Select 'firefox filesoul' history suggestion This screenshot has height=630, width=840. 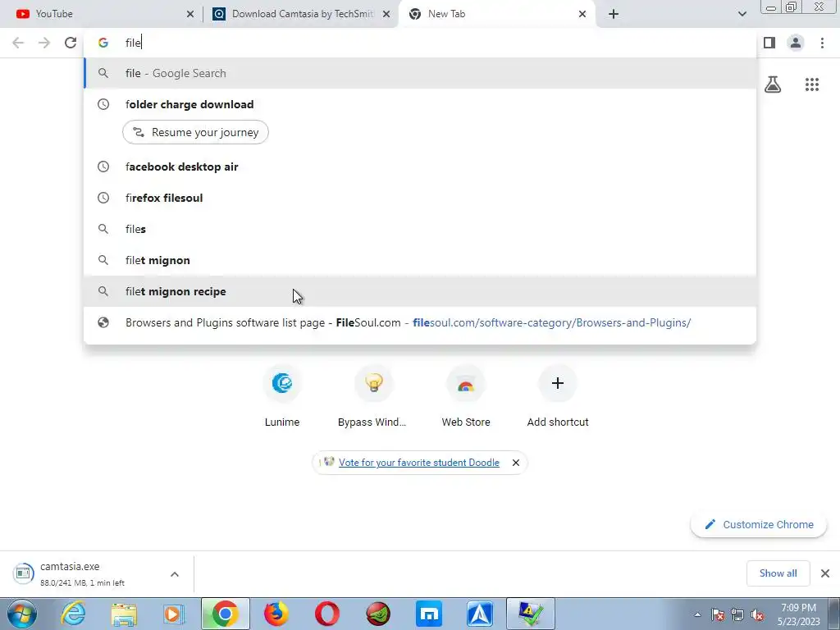click(420, 198)
